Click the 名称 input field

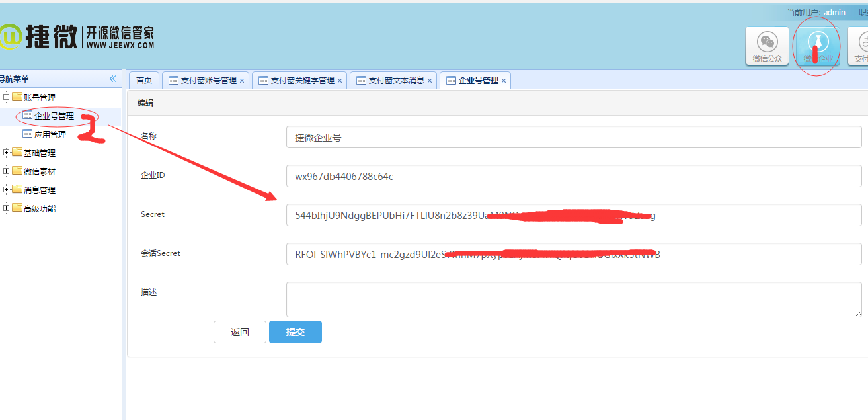click(574, 137)
